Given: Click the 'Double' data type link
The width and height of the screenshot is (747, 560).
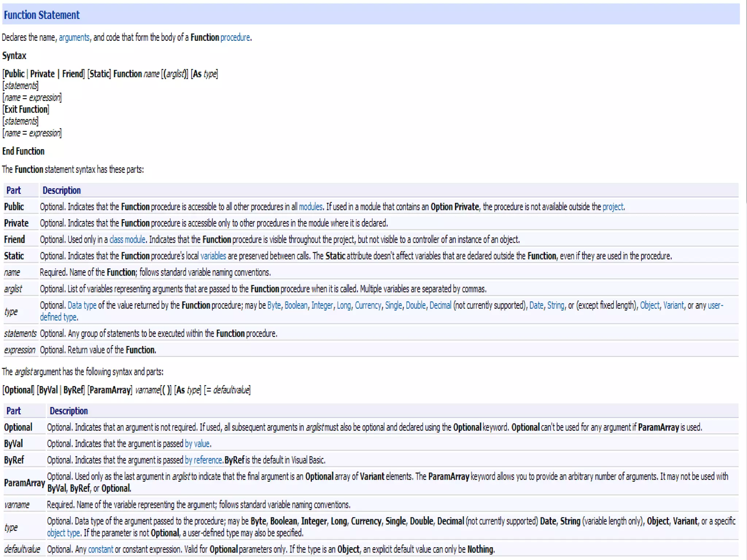Looking at the screenshot, I should tap(415, 305).
